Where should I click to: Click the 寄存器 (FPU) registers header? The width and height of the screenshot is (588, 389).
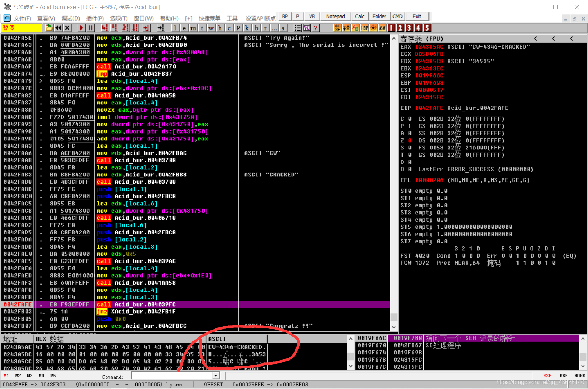422,39
